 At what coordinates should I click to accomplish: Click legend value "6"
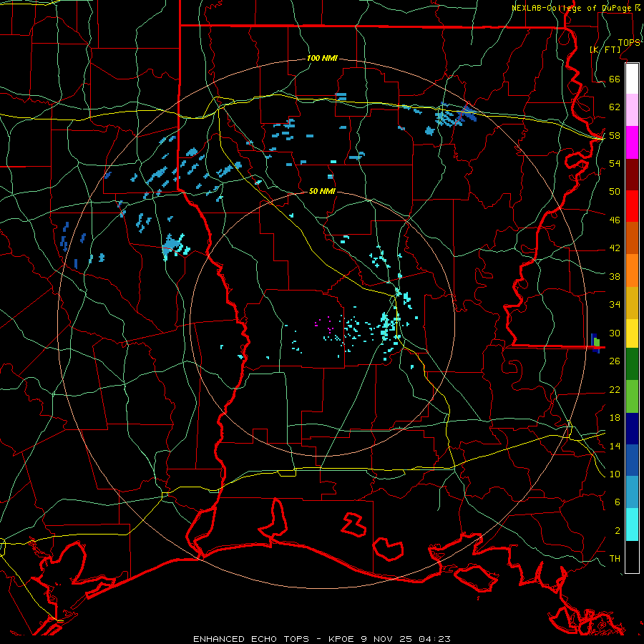[x=618, y=502]
